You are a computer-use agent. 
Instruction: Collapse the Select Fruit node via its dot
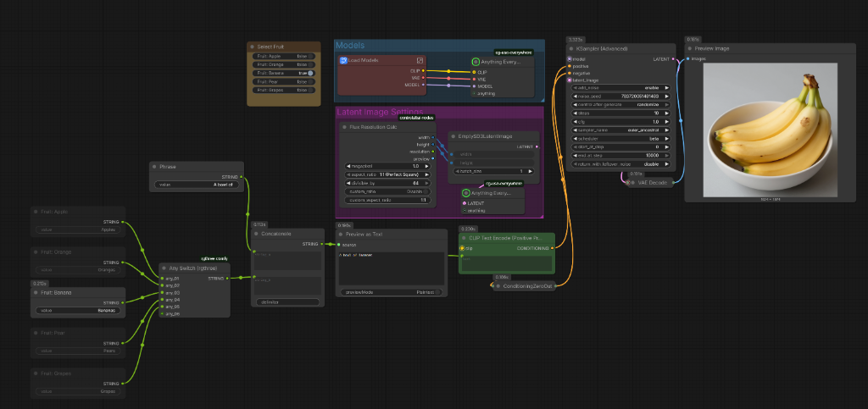click(253, 47)
